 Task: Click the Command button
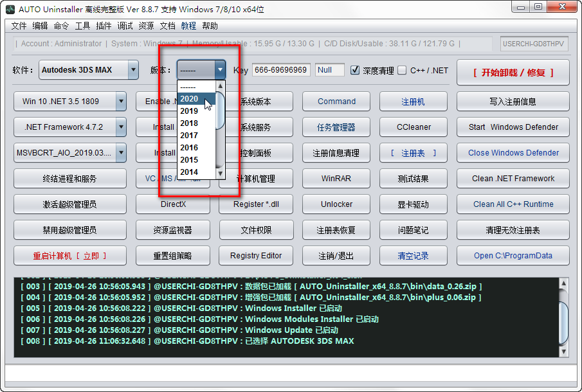(336, 102)
